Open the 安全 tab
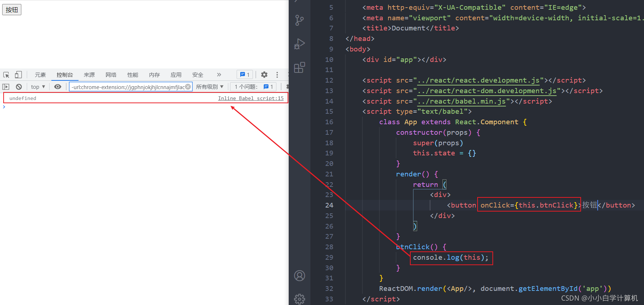This screenshot has height=305, width=644. tap(198, 75)
